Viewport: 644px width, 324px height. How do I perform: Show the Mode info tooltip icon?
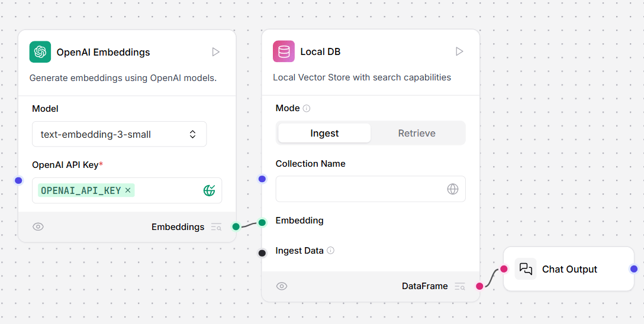pyautogui.click(x=307, y=109)
